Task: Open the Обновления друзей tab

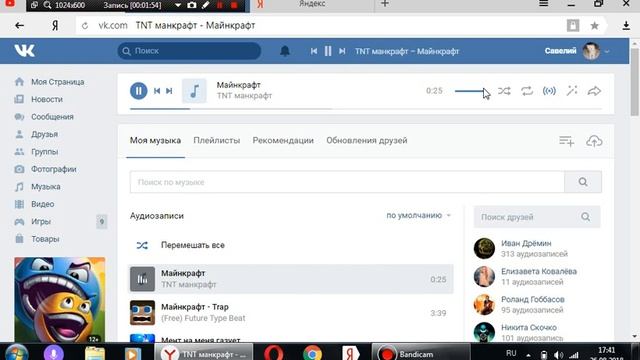Action: click(x=367, y=140)
